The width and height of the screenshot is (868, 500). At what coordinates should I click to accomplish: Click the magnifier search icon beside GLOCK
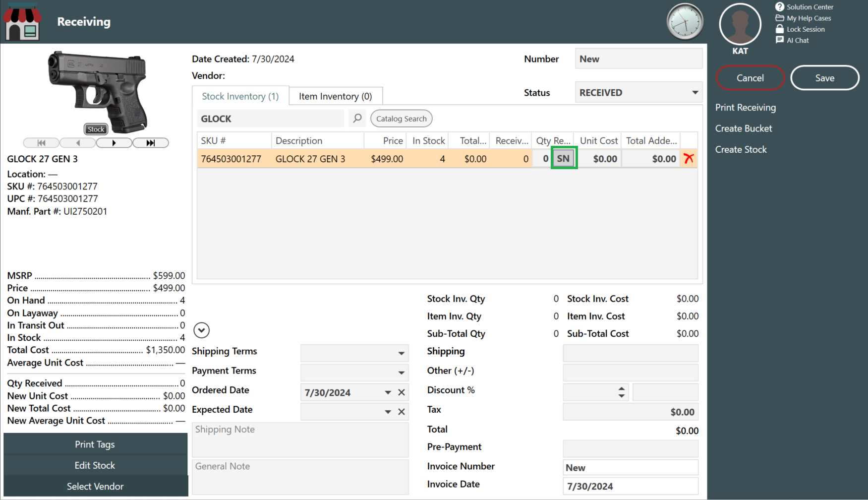(x=357, y=119)
